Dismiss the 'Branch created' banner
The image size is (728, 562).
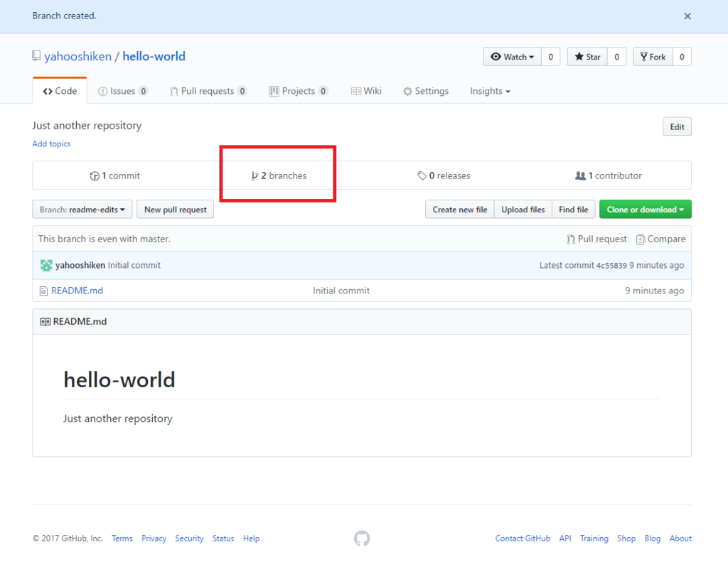[x=687, y=16]
